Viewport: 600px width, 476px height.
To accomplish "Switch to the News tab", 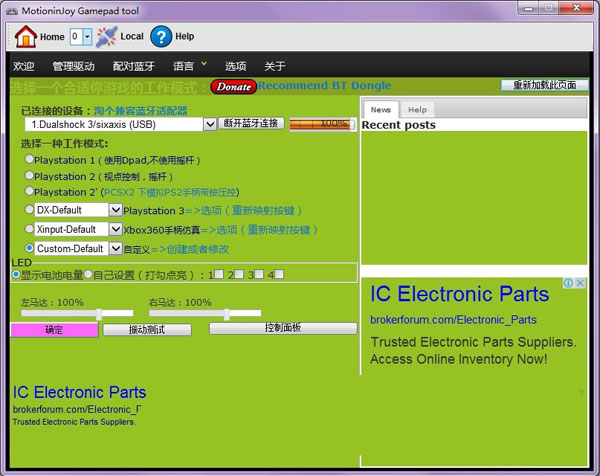I will pyautogui.click(x=381, y=110).
